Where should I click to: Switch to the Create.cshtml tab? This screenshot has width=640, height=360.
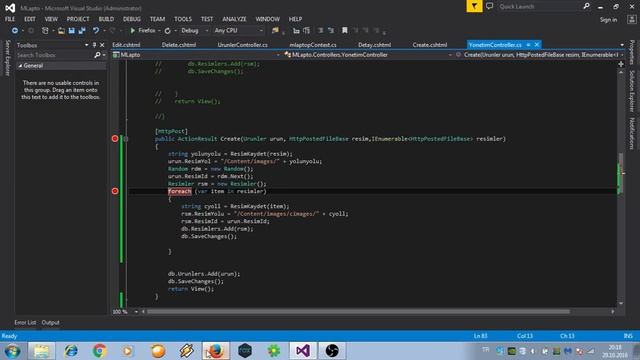(429, 45)
